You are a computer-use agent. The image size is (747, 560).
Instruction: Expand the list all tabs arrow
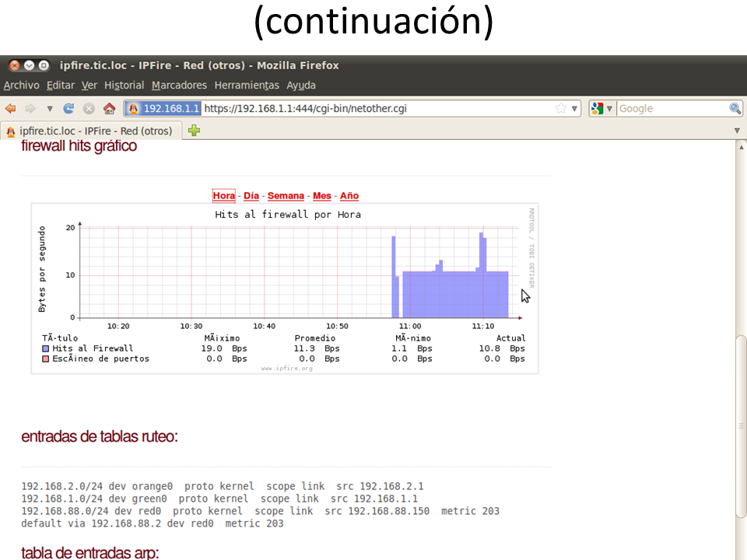737,131
